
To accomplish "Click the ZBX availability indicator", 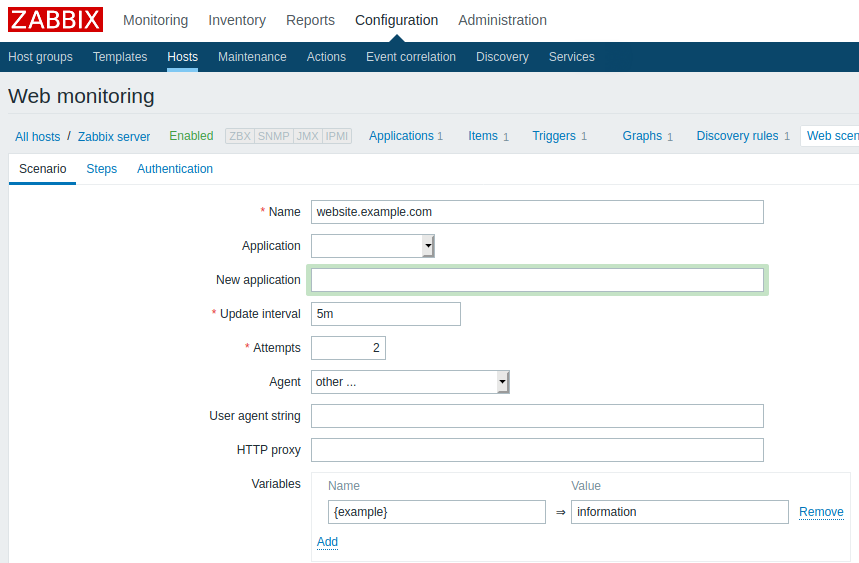I will point(240,136).
